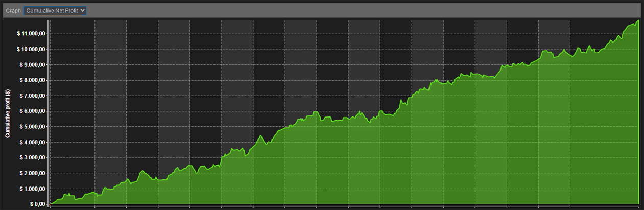Click the $ 5.000,00 axis label

33,127
